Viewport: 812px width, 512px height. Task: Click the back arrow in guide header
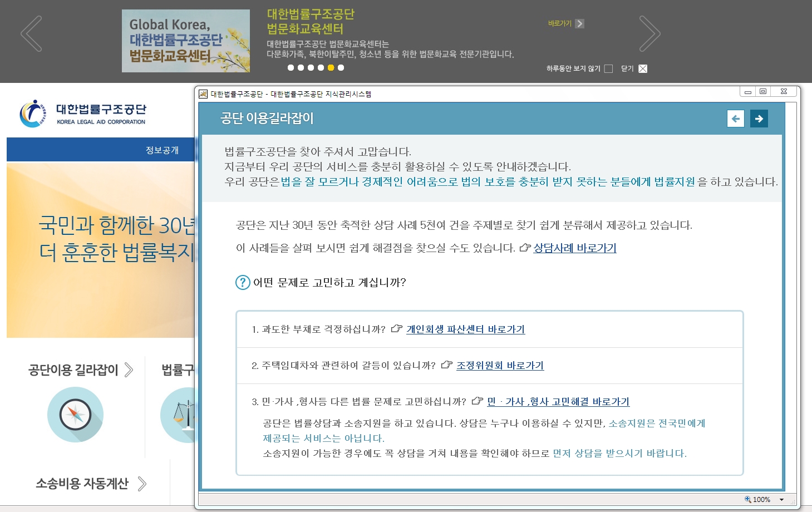pos(735,119)
